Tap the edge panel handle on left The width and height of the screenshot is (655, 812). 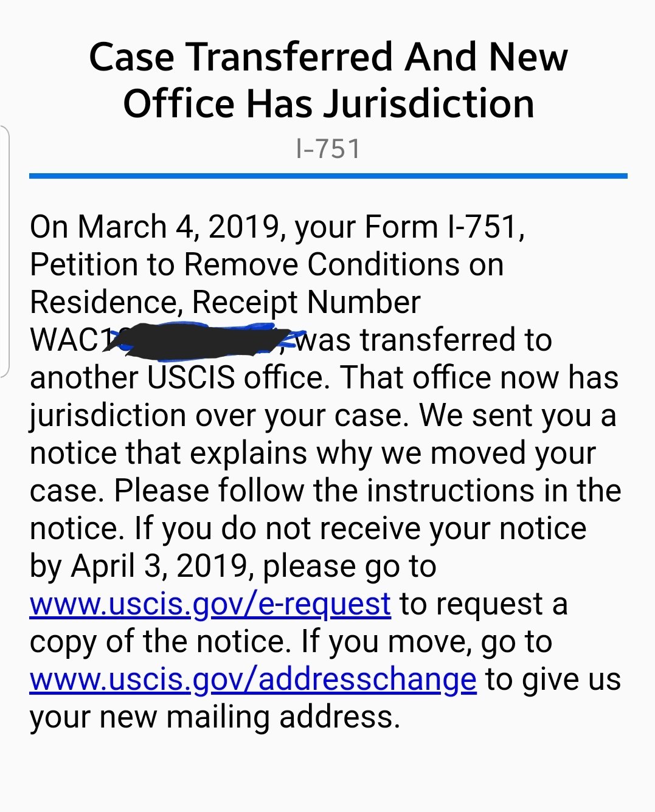point(4,252)
